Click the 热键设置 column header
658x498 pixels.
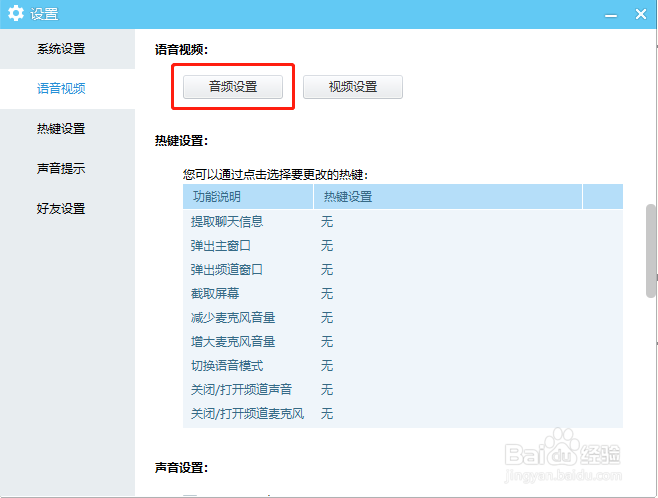coord(448,196)
